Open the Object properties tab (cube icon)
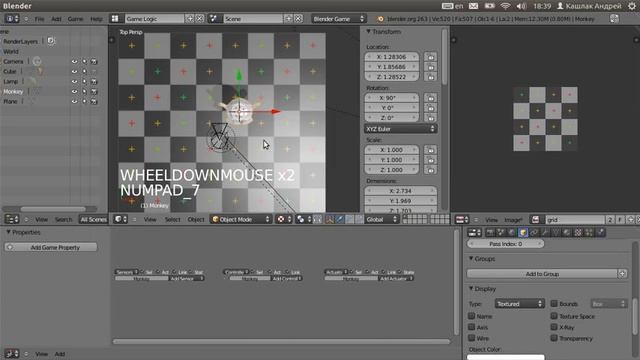640x360 pixels. pos(522,233)
